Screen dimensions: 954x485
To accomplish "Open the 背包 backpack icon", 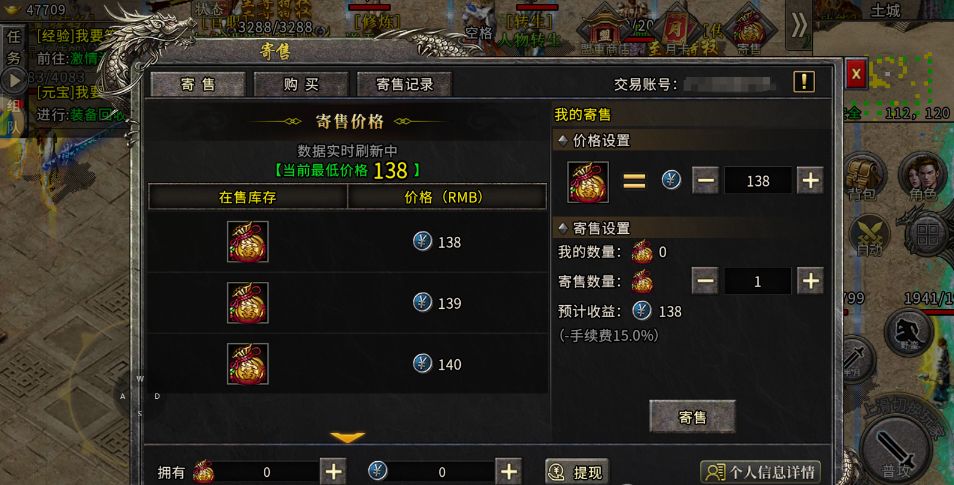I will [863, 177].
